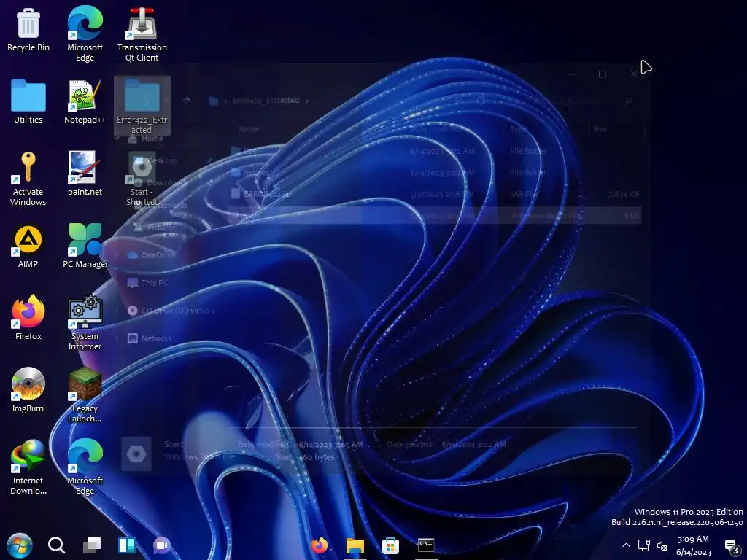Open File Explorer from the taskbar
The height and width of the screenshot is (560, 747).
[355, 545]
